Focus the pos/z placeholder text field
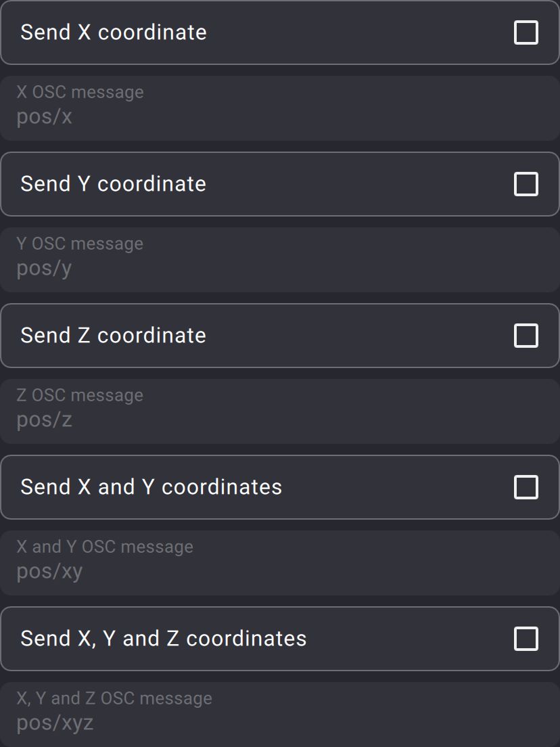This screenshot has height=747, width=560. pos(280,421)
